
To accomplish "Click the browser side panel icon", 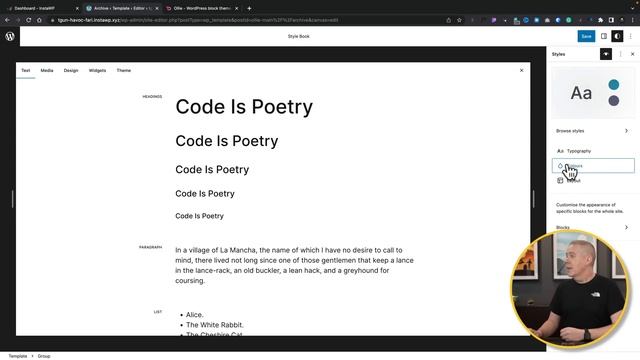I will (x=611, y=20).
